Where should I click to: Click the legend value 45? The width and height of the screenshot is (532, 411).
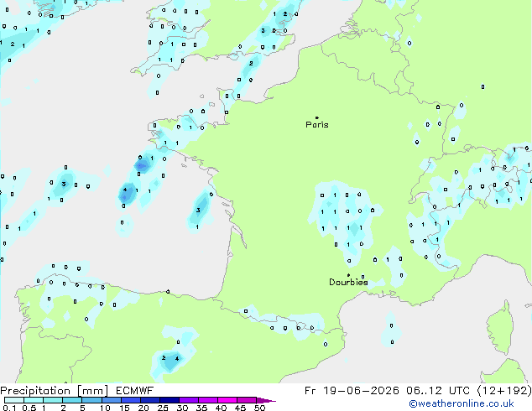point(240,408)
